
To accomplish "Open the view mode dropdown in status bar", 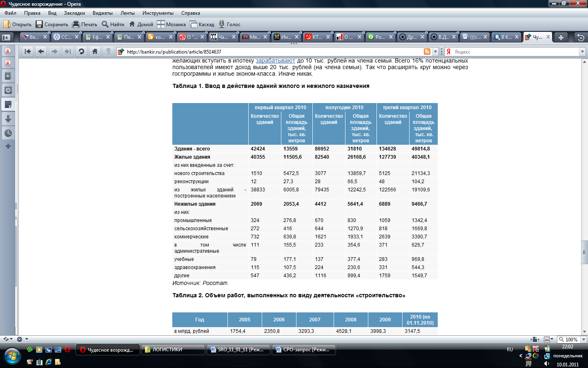I will 552,339.
